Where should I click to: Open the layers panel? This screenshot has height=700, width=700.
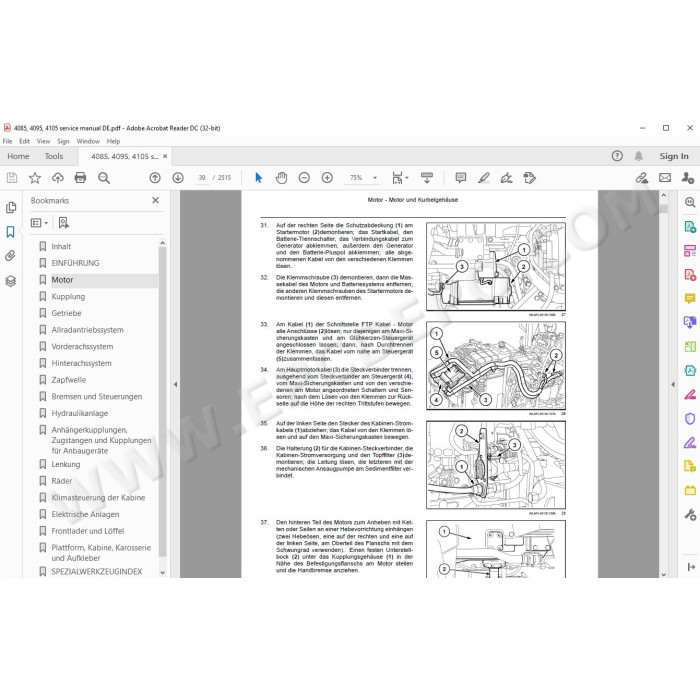pyautogui.click(x=11, y=281)
